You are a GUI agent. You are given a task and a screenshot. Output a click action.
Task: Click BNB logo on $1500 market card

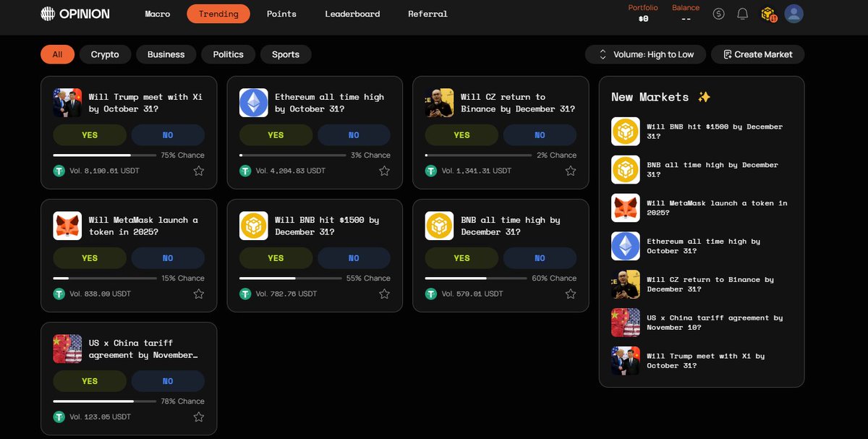pyautogui.click(x=254, y=226)
